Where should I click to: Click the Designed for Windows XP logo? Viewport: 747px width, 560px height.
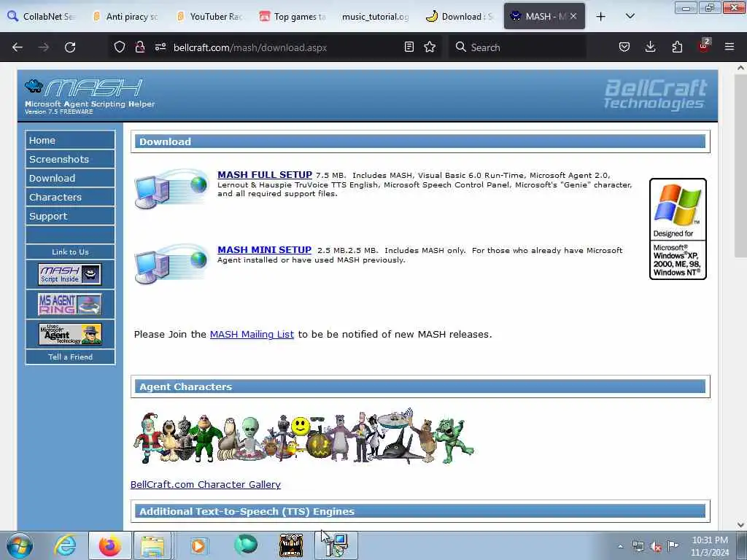tap(678, 228)
